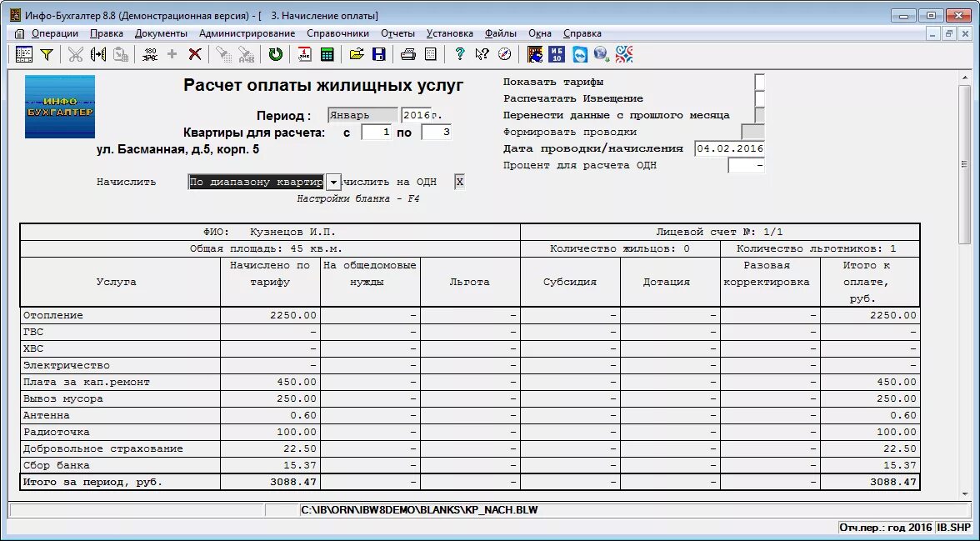This screenshot has width=980, height=541.
Task: Click the Настройки бланка - F4 text
Action: 358,199
